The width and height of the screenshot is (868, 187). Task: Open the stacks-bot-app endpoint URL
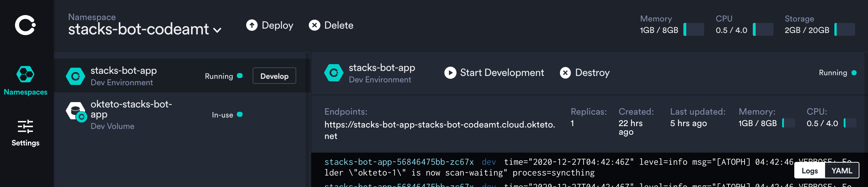(440, 130)
